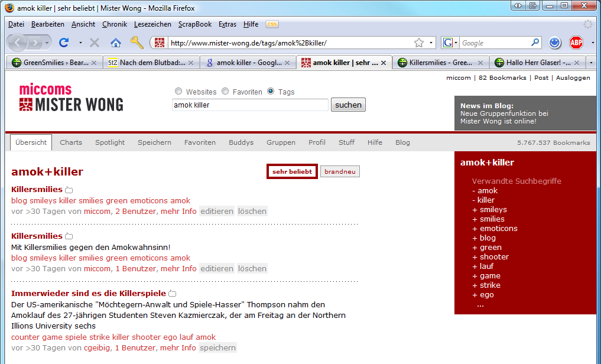Show more related terms via the ... link
Image resolution: width=601 pixels, height=364 pixels.
coord(480,304)
